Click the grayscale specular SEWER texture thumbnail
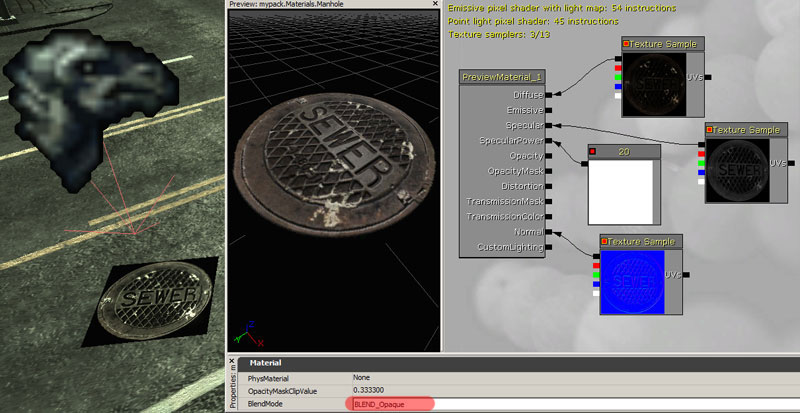The width and height of the screenshot is (800, 413). point(738,169)
